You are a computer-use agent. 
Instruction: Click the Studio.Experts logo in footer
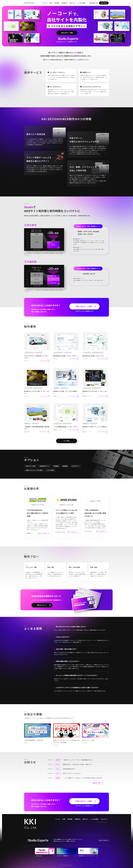[37, 840]
